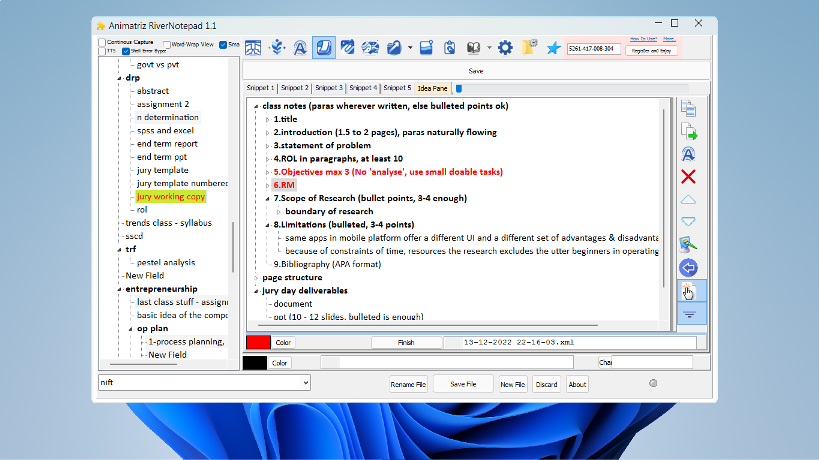Toggle the TTS checkbox
This screenshot has height=460, width=819.
[102, 51]
